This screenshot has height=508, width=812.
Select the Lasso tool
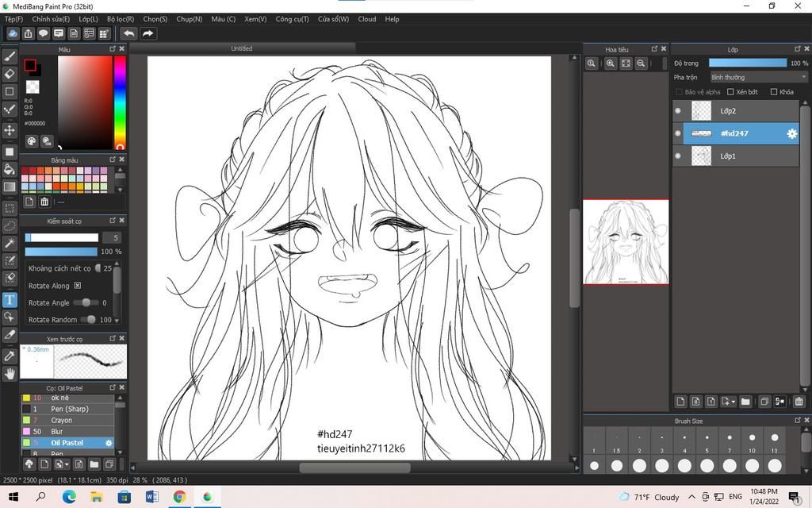(x=10, y=226)
